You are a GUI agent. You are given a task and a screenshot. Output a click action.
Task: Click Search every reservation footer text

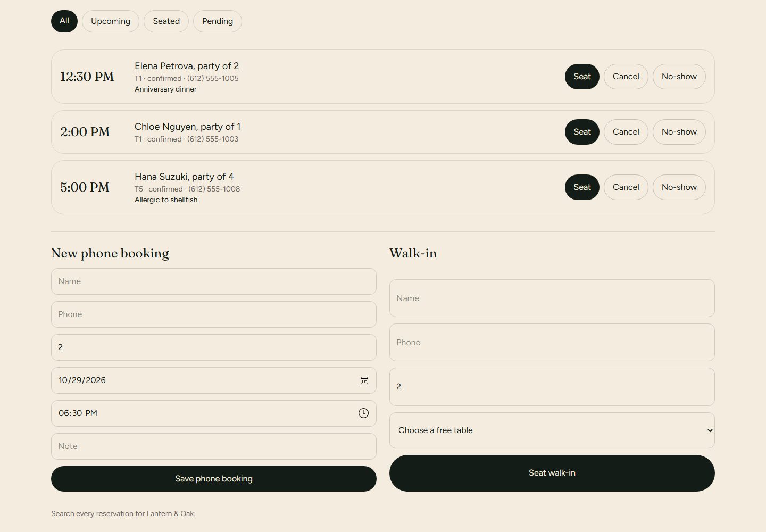click(123, 514)
